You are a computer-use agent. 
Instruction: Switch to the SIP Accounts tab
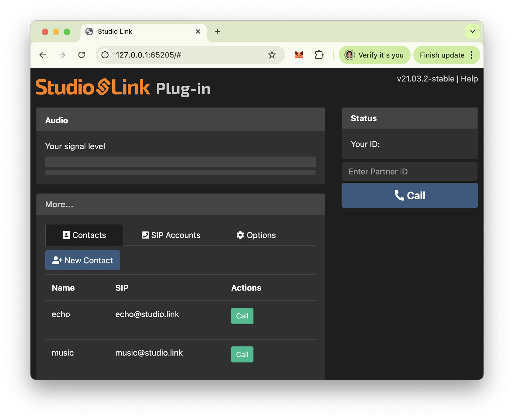[x=171, y=235]
